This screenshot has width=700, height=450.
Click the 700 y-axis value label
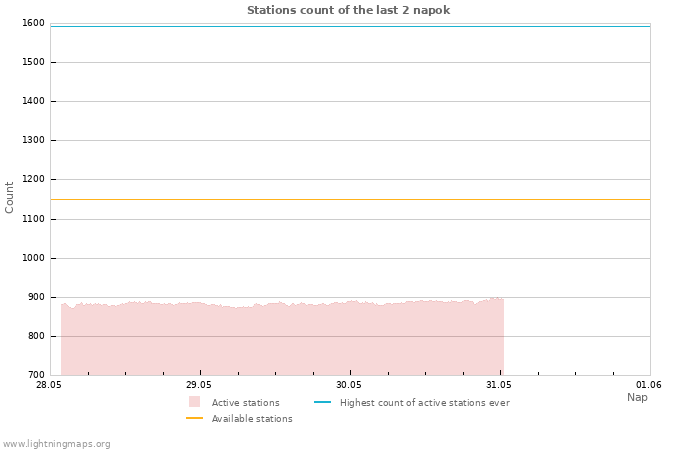[x=36, y=375]
